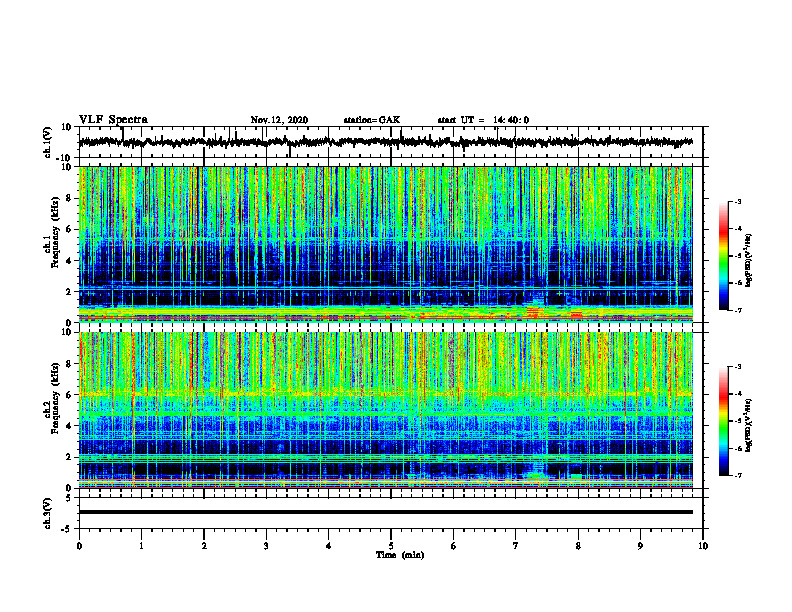
Task: Click the "-5" tick on the ch.3(V) axis
Action: 67,529
